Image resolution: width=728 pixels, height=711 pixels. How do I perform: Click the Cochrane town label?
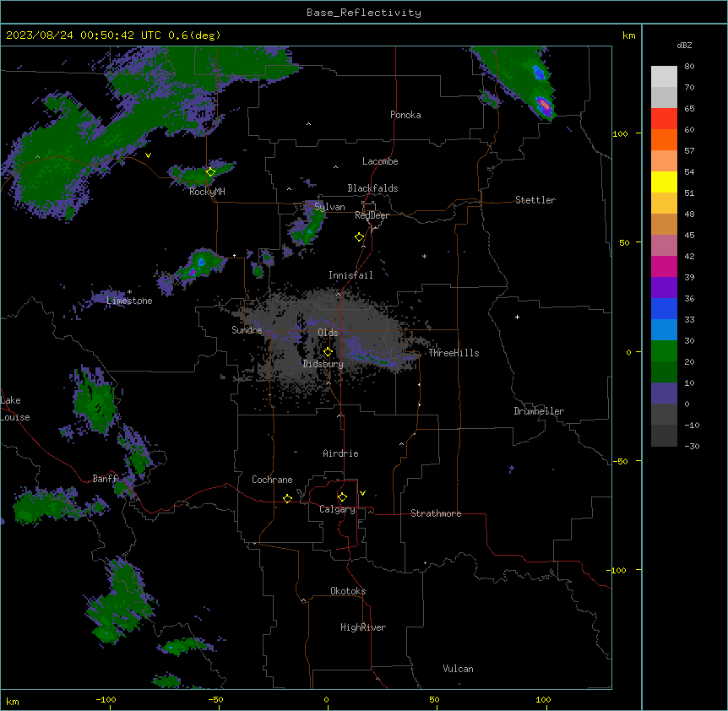coord(272,480)
